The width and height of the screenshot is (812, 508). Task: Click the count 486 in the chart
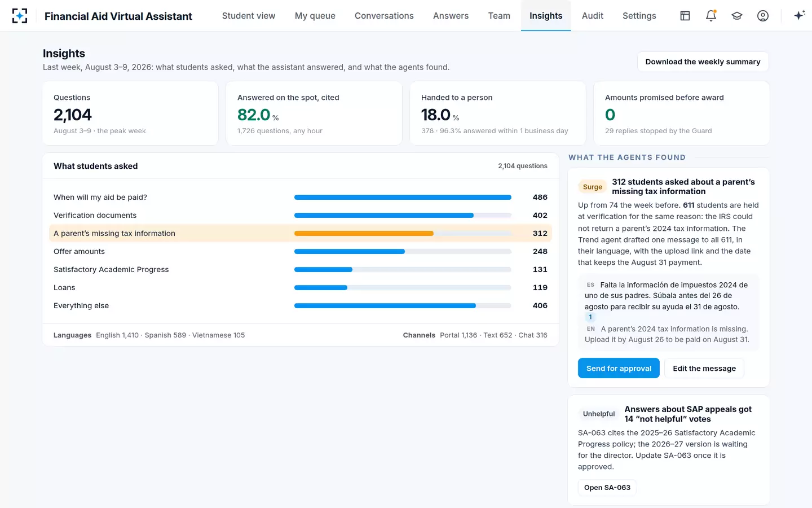point(540,197)
